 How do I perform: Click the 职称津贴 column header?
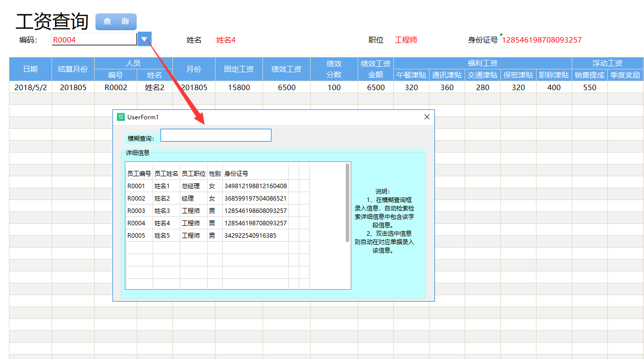[x=554, y=75]
